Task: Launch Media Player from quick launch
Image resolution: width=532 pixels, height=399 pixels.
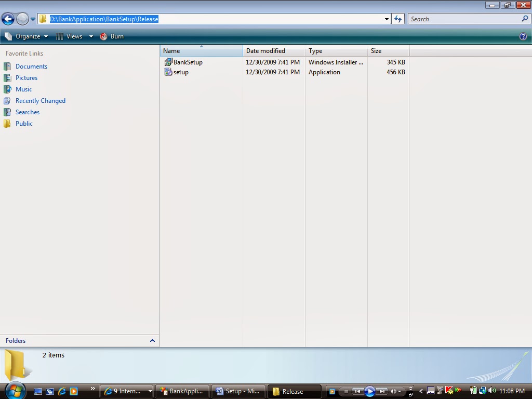Action: coord(74,391)
